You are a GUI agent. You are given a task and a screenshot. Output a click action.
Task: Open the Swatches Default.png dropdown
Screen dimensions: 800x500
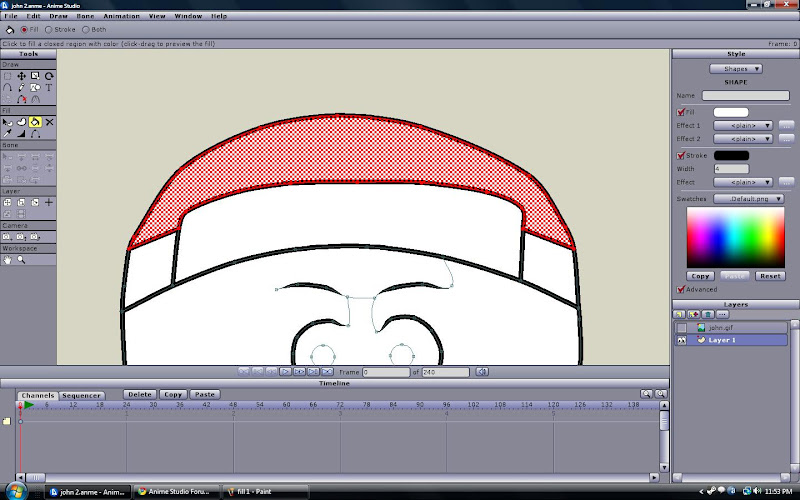(x=748, y=198)
